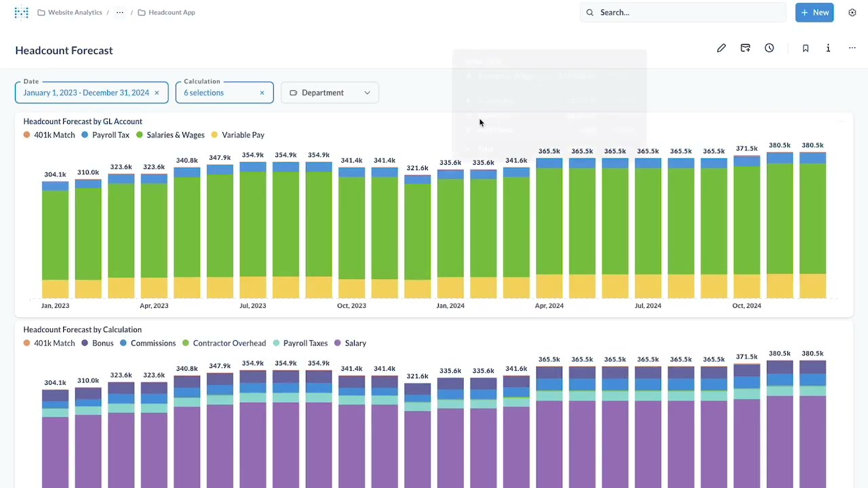
Task: Click the pencil edit icon
Action: pos(722,48)
